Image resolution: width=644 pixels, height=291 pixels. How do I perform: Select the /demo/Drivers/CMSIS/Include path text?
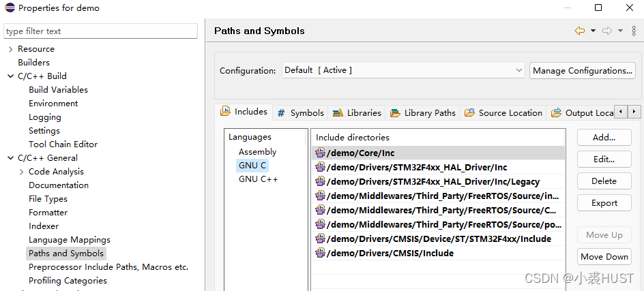[390, 254]
